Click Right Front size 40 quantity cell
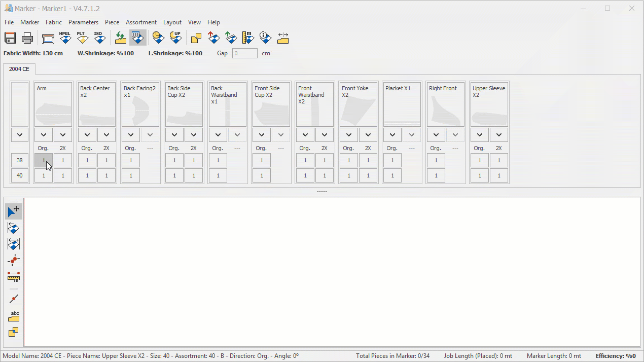The width and height of the screenshot is (644, 362). click(436, 176)
